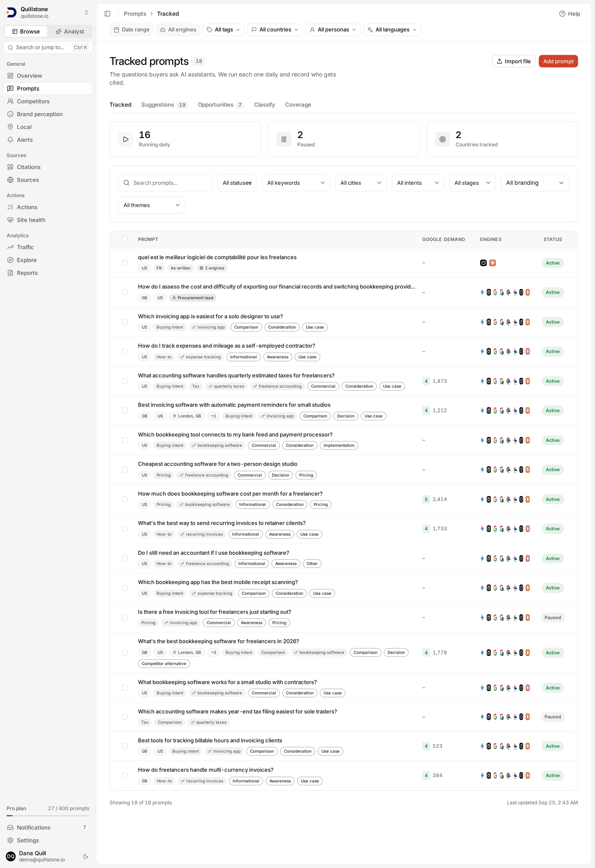Viewport: 595px width, 868px height.
Task: Open Reports in the sidebar
Action: click(x=48, y=273)
